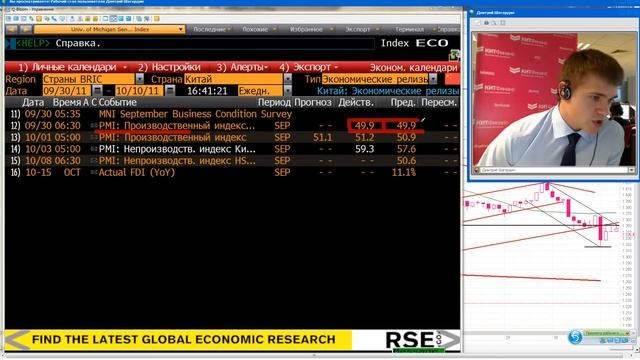The width and height of the screenshot is (640, 360).
Task: Click the first icon in video window toolbar
Action: [478, 23]
